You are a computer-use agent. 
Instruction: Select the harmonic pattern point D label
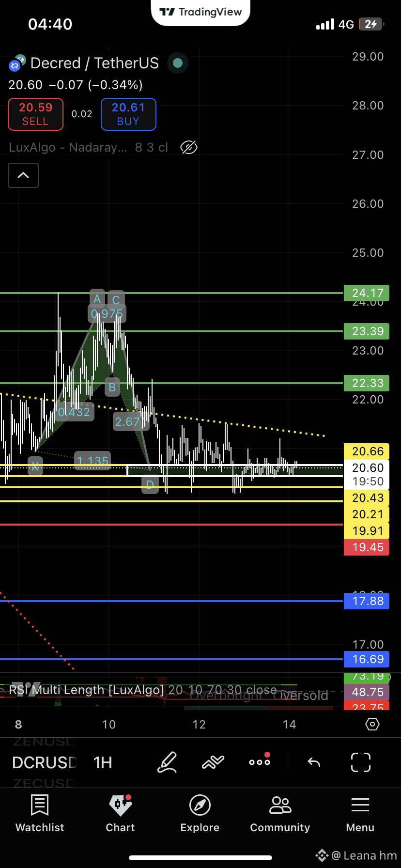(150, 485)
